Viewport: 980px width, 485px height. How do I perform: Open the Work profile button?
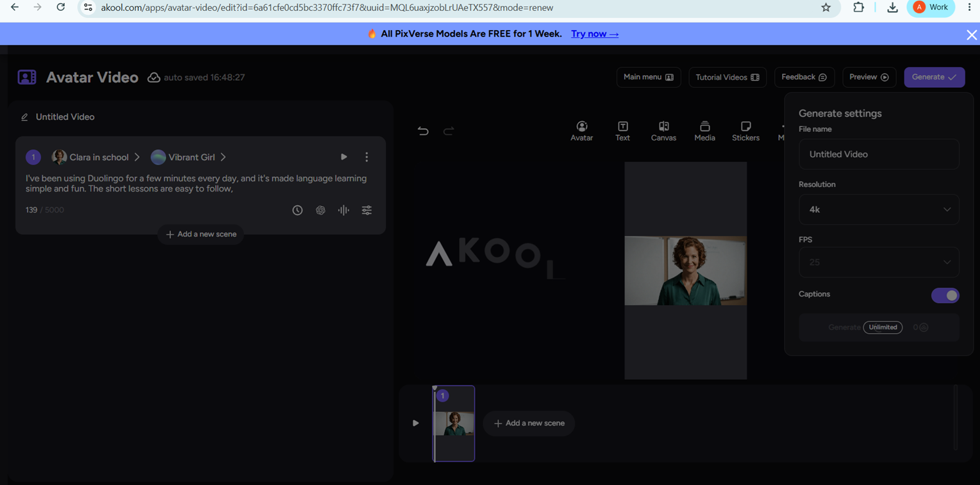pos(931,7)
